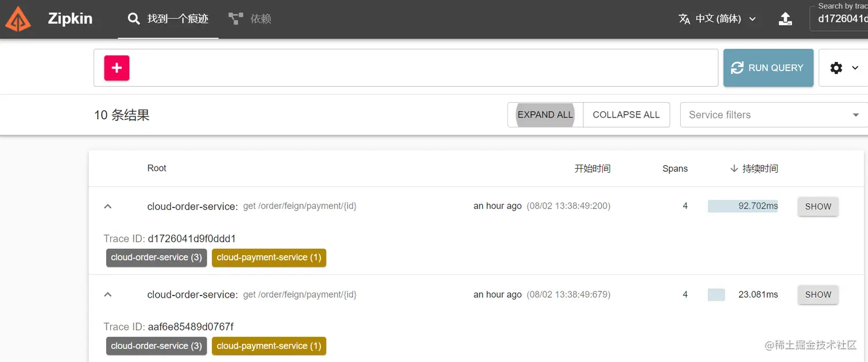Sort by Spans column header

click(675, 169)
